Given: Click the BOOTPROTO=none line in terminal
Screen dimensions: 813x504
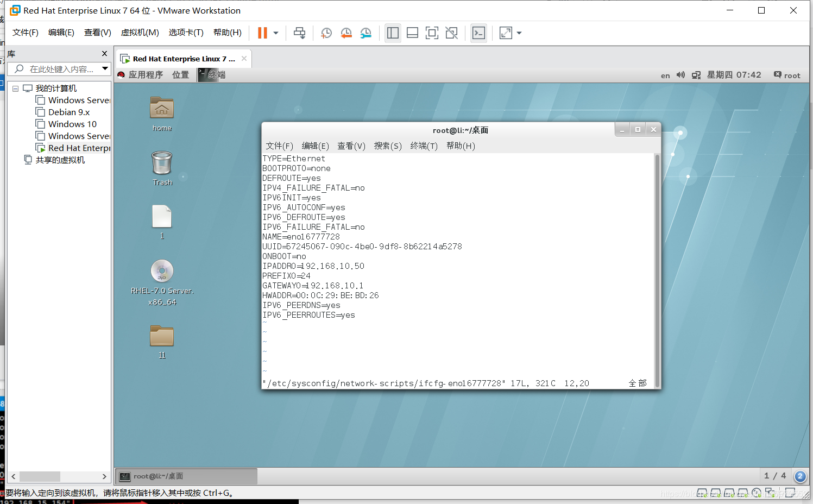Looking at the screenshot, I should [x=297, y=168].
